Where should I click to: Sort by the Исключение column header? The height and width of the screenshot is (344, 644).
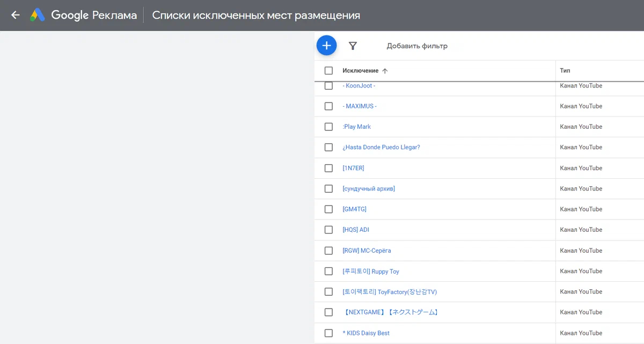pyautogui.click(x=360, y=71)
